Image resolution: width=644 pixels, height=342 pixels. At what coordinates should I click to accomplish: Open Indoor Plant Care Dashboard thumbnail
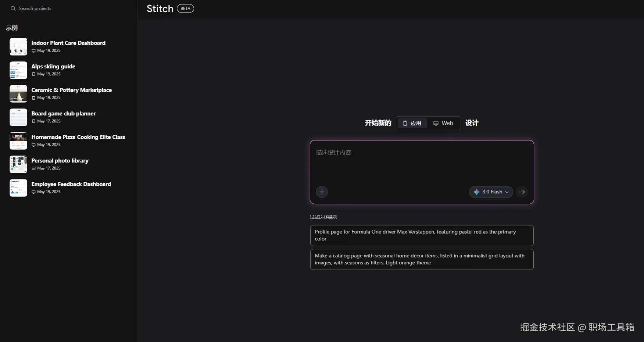(x=18, y=47)
